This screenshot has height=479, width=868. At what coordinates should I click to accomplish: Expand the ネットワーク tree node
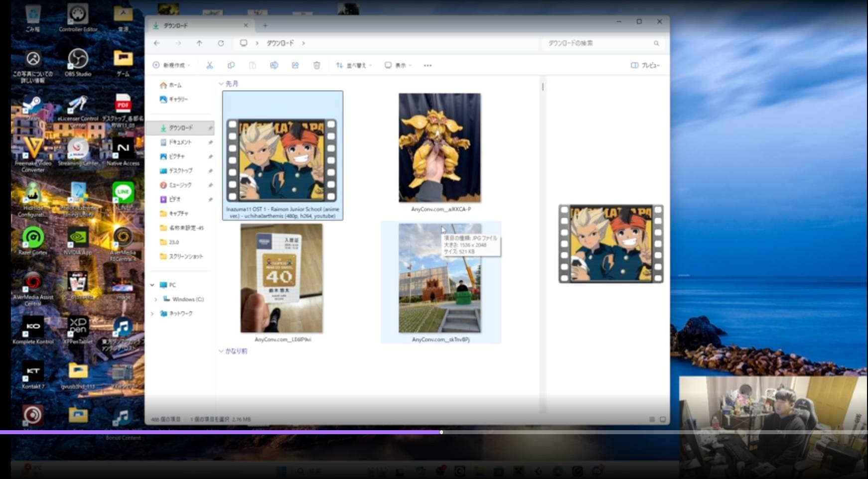(x=152, y=314)
